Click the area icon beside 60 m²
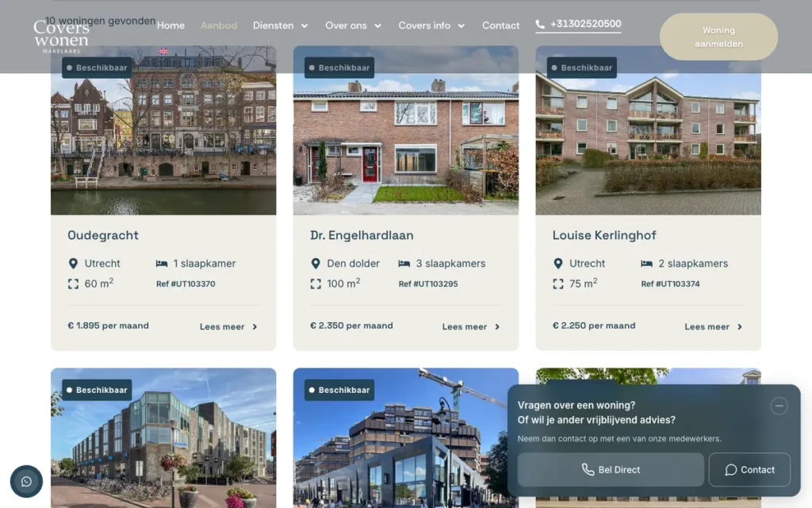This screenshot has height=508, width=812. click(73, 284)
